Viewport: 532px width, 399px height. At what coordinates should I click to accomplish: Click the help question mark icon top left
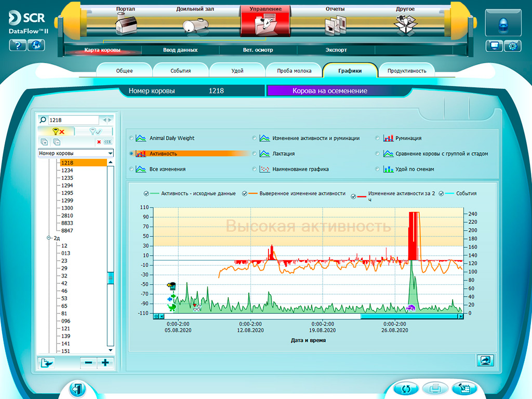[17, 46]
